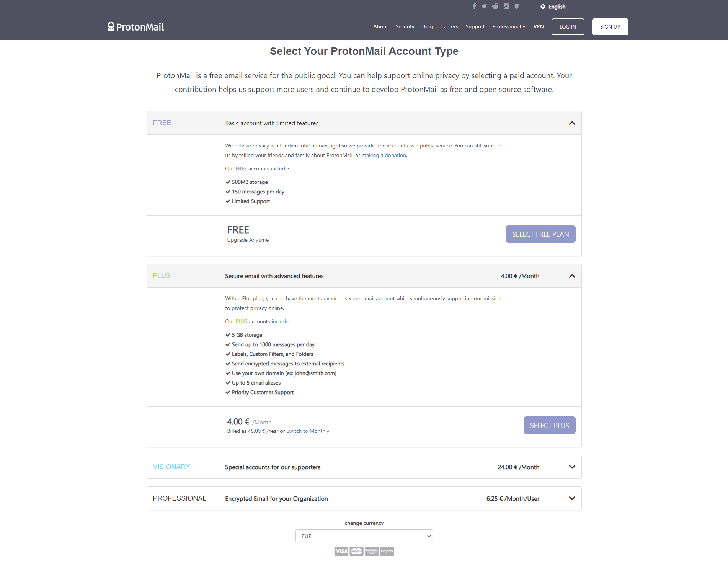Click the VISIONARY plan title
The image size is (728, 570).
click(171, 467)
